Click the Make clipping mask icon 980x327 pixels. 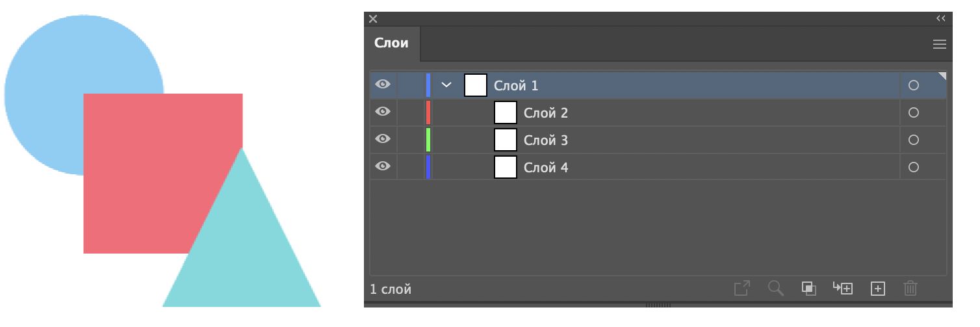(808, 289)
